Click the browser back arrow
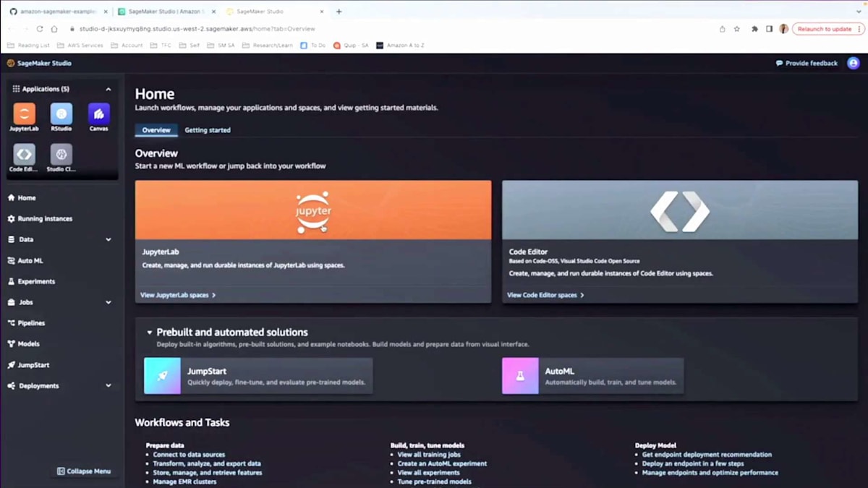This screenshot has height=488, width=868. [x=10, y=29]
